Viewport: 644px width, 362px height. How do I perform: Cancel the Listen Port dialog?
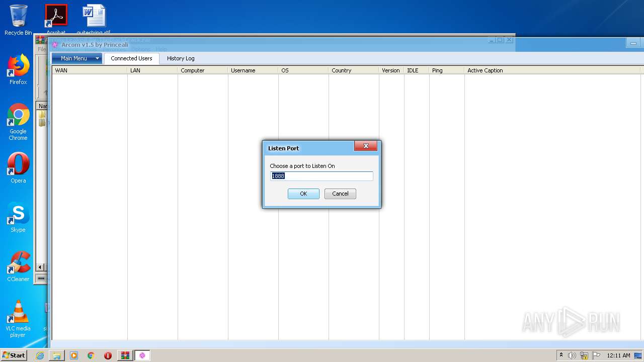tap(340, 194)
